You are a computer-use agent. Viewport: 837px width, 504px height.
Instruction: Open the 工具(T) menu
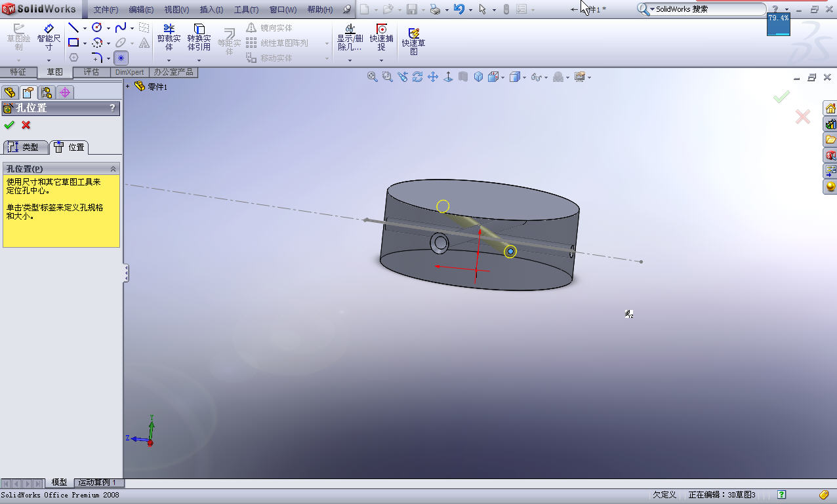point(246,10)
